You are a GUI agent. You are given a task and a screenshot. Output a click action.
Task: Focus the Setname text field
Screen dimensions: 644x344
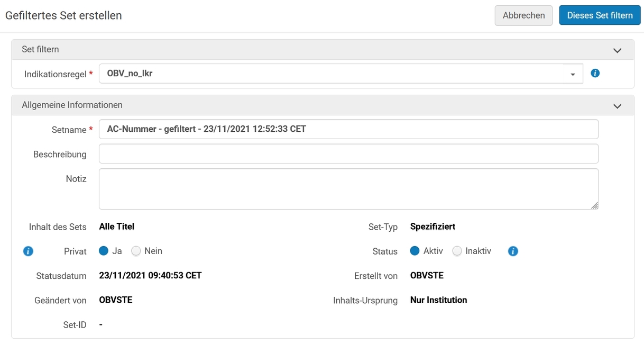point(348,129)
